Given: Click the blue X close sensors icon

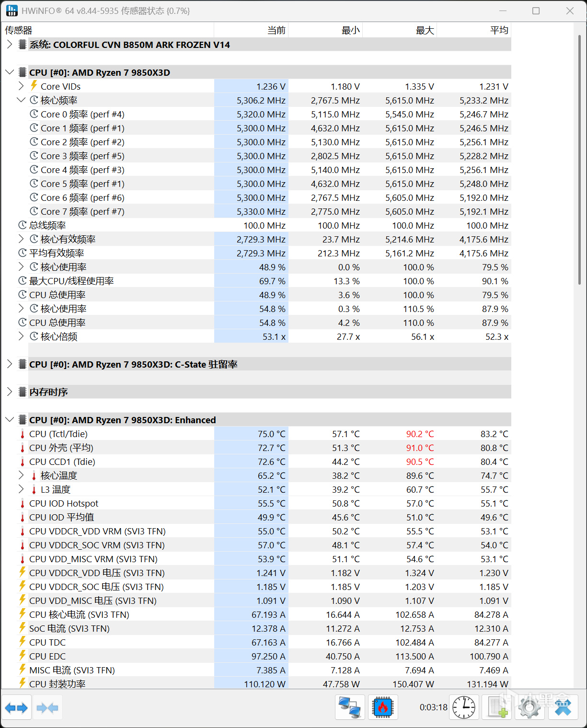Looking at the screenshot, I should [563, 707].
